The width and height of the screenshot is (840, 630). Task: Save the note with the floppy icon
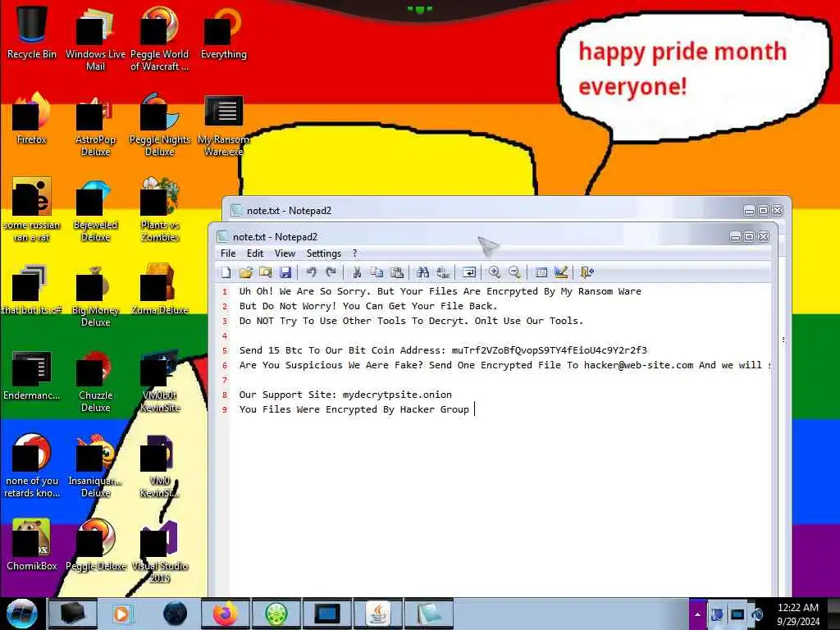285,272
